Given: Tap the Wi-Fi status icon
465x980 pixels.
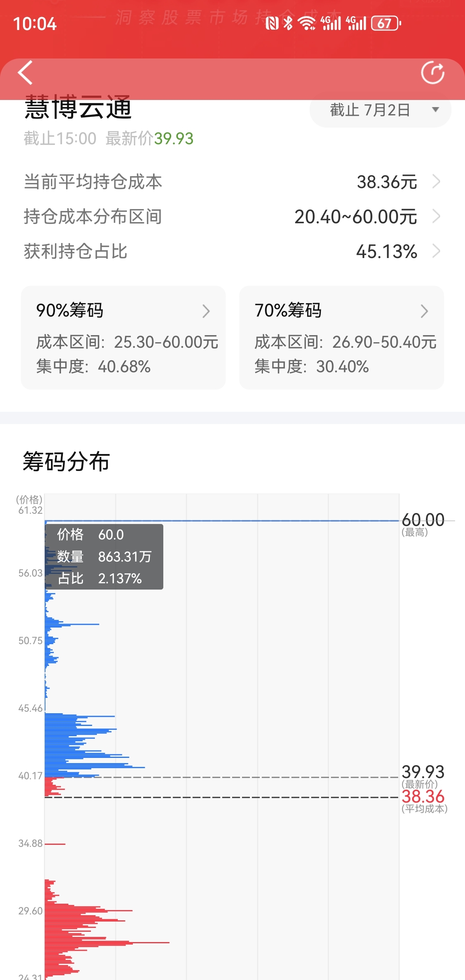Looking at the screenshot, I should [x=306, y=23].
